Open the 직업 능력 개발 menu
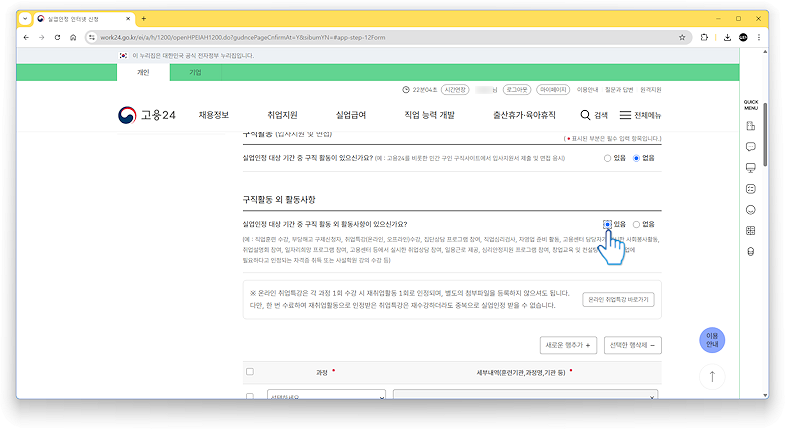 pyautogui.click(x=430, y=115)
